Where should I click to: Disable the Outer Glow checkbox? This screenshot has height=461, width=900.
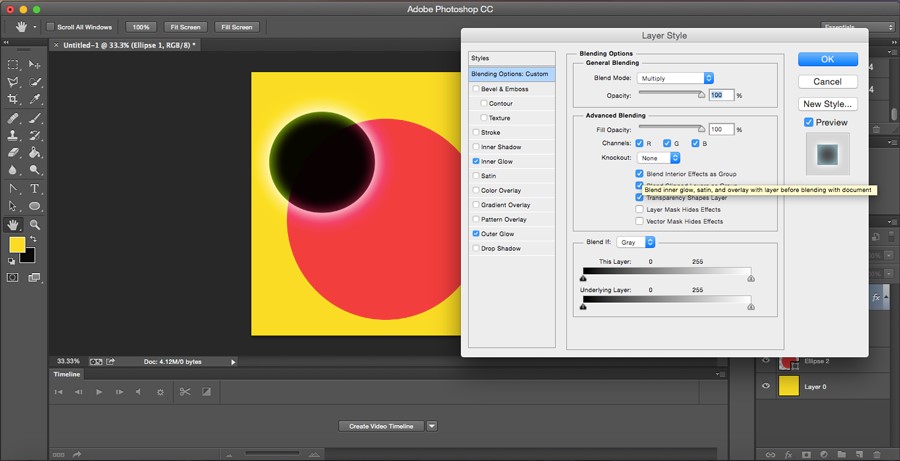(476, 234)
